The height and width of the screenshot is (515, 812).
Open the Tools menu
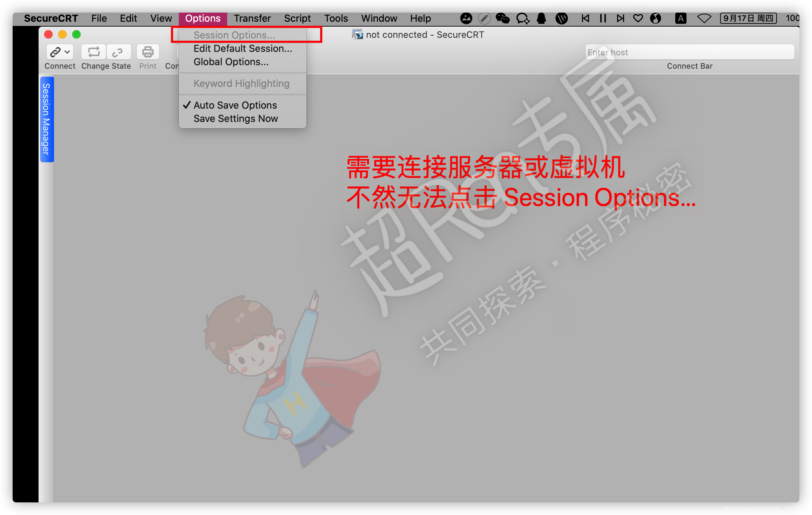pos(336,18)
